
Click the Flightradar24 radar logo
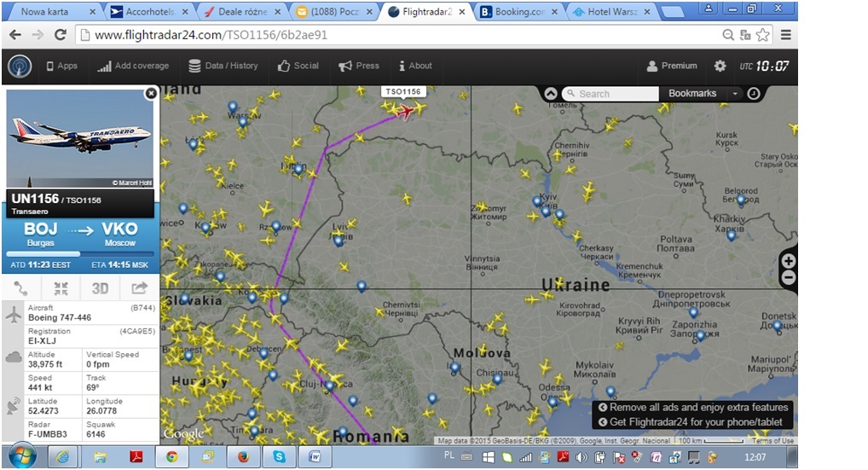(20, 67)
